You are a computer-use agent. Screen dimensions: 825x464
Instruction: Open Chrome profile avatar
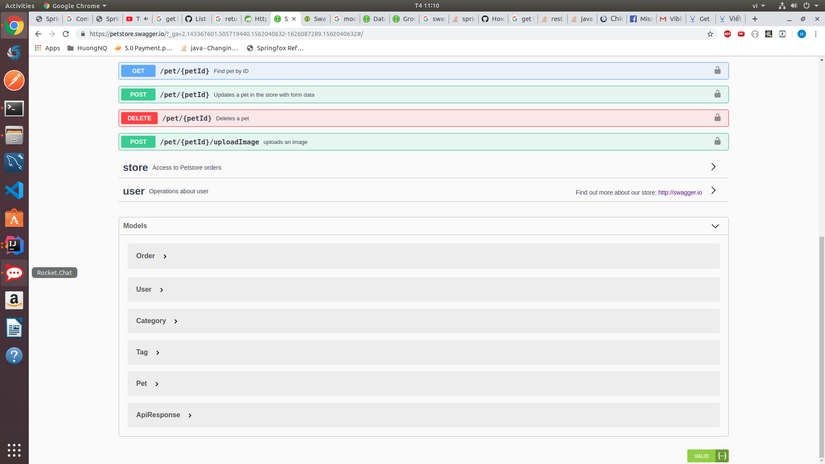click(x=801, y=34)
